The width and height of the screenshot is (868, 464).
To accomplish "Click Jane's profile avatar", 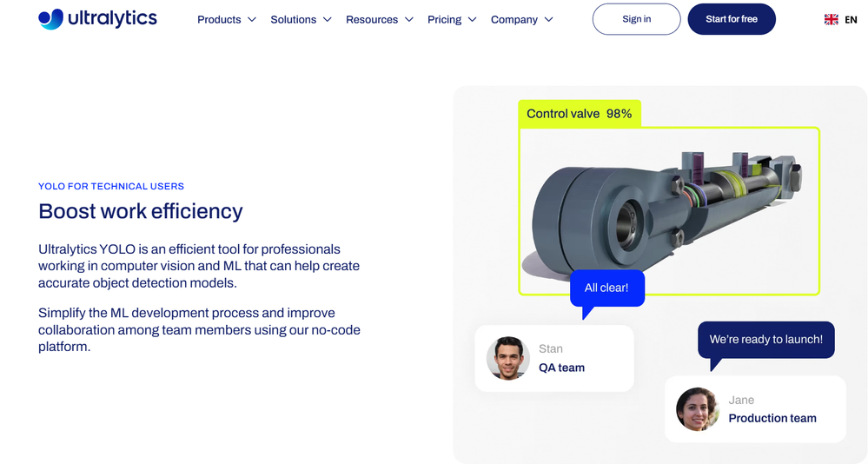I will [698, 409].
